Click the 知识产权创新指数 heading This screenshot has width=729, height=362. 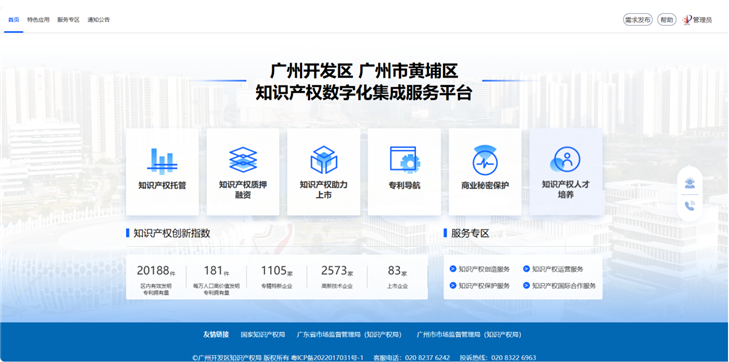[172, 233]
